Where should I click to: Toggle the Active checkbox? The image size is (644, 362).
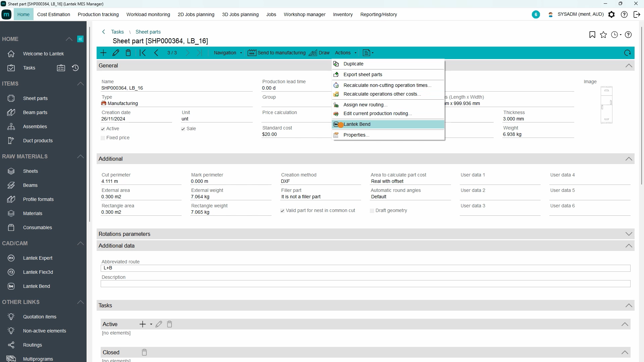click(103, 129)
